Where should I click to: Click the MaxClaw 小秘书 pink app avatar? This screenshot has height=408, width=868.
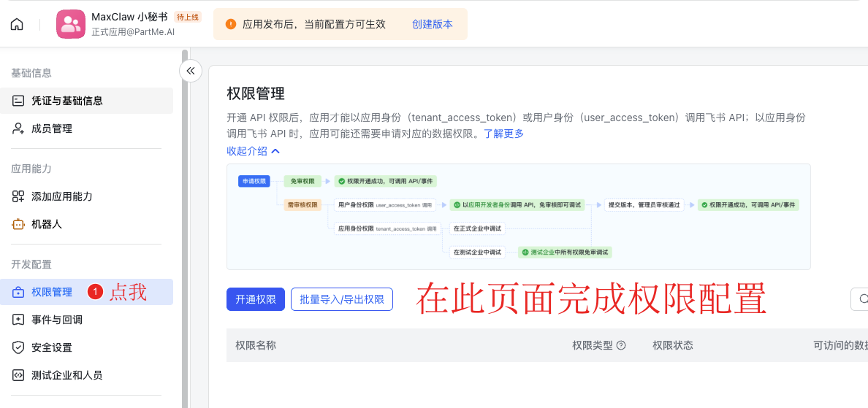(x=71, y=24)
